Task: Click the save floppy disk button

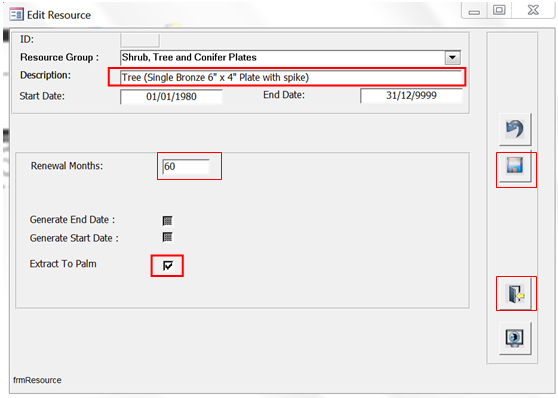Action: point(515,166)
